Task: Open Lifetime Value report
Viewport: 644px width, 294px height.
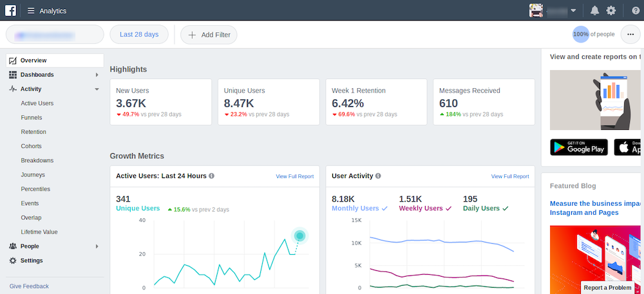Action: point(39,232)
